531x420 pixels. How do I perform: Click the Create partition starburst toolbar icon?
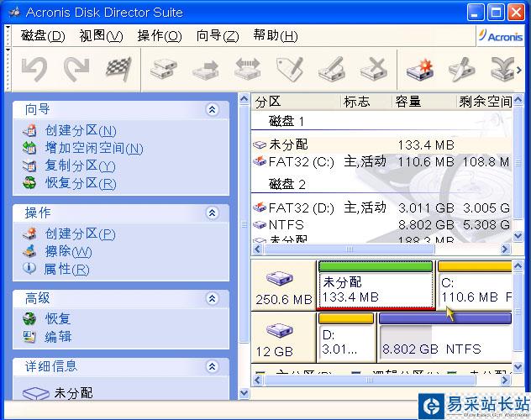coord(420,70)
